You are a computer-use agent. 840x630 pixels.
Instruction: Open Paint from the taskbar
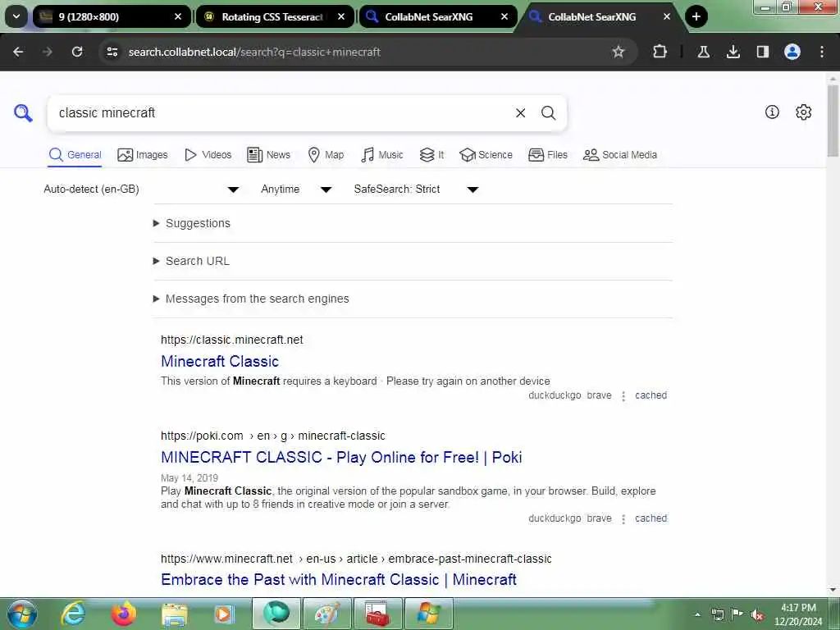[x=326, y=614]
